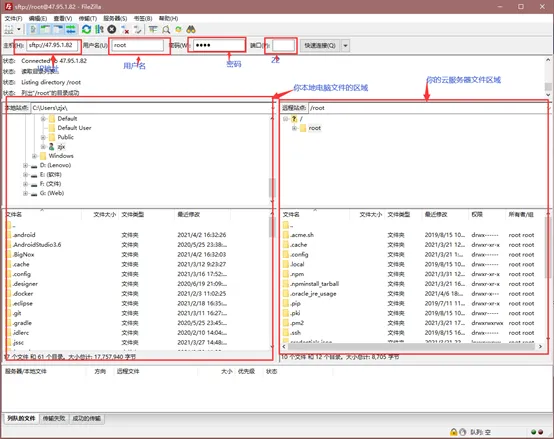Refresh file lists with green arrows icon
The height and width of the screenshot is (439, 554).
(x=86, y=30)
